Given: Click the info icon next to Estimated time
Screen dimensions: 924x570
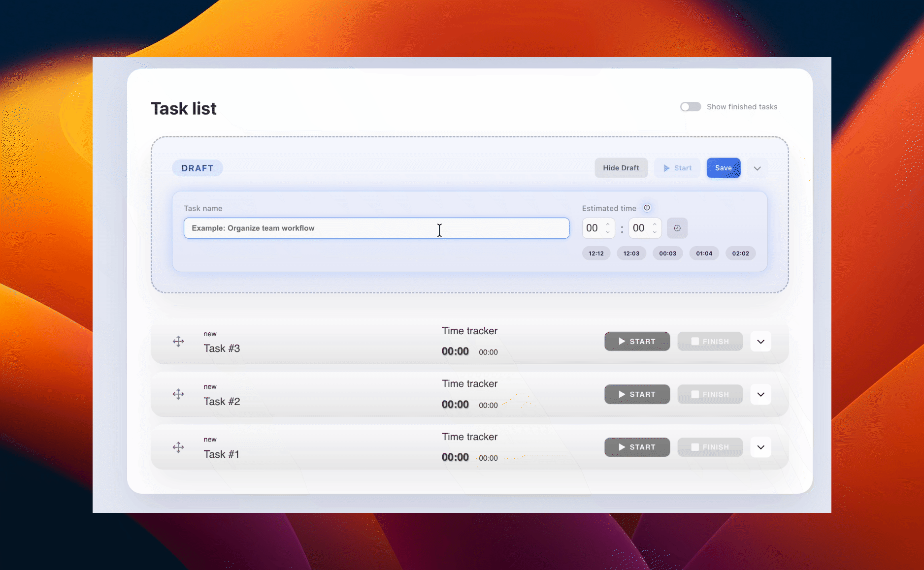Looking at the screenshot, I should [647, 207].
